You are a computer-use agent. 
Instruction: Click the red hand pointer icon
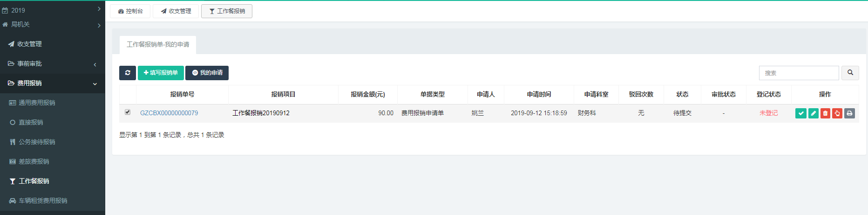837,113
